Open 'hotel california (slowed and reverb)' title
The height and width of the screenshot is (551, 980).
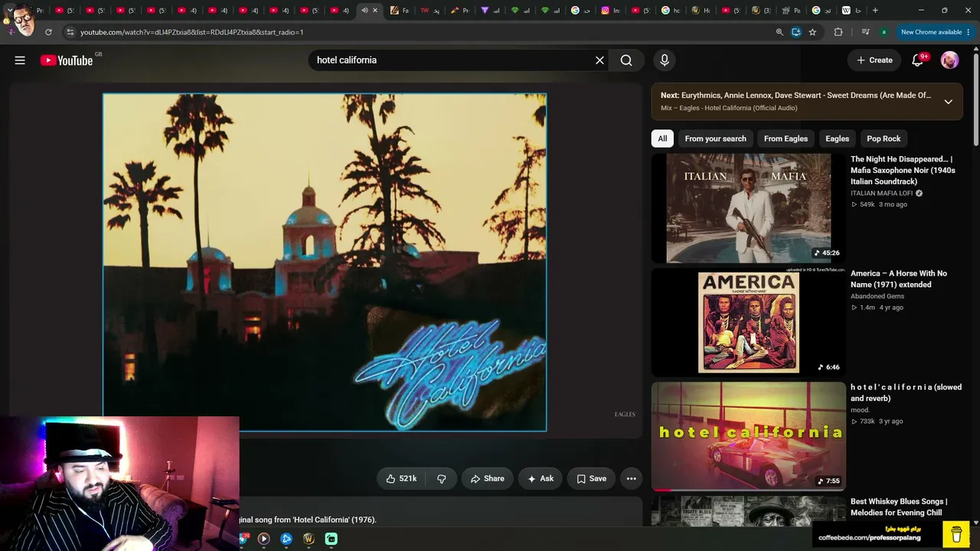(x=906, y=393)
